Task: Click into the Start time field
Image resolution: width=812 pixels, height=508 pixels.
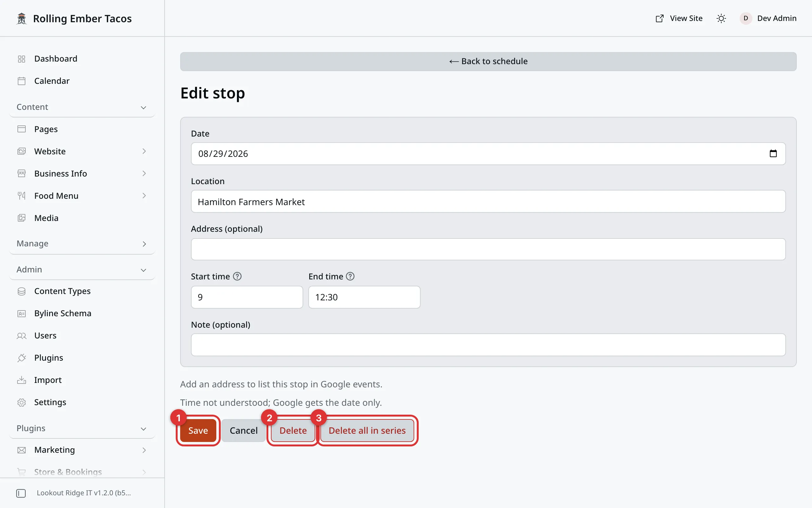Action: 247,297
